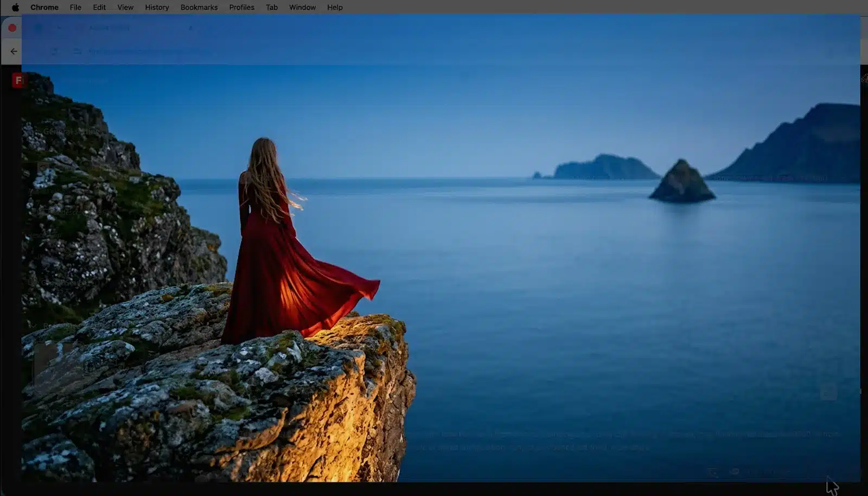Open the File menu

coord(75,7)
